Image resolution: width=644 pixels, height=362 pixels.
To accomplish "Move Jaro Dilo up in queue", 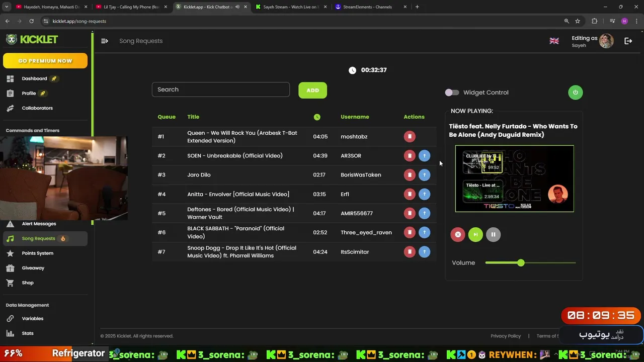I will point(424,175).
